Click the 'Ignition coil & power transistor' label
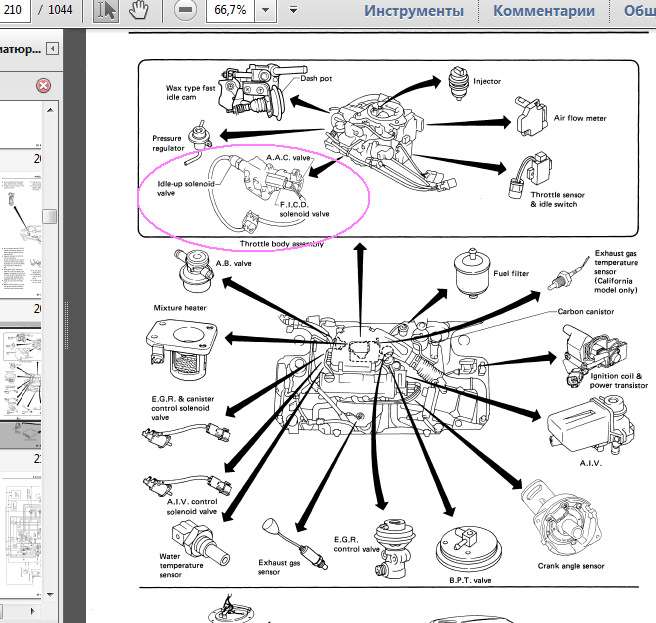The height and width of the screenshot is (623, 656). point(618,380)
